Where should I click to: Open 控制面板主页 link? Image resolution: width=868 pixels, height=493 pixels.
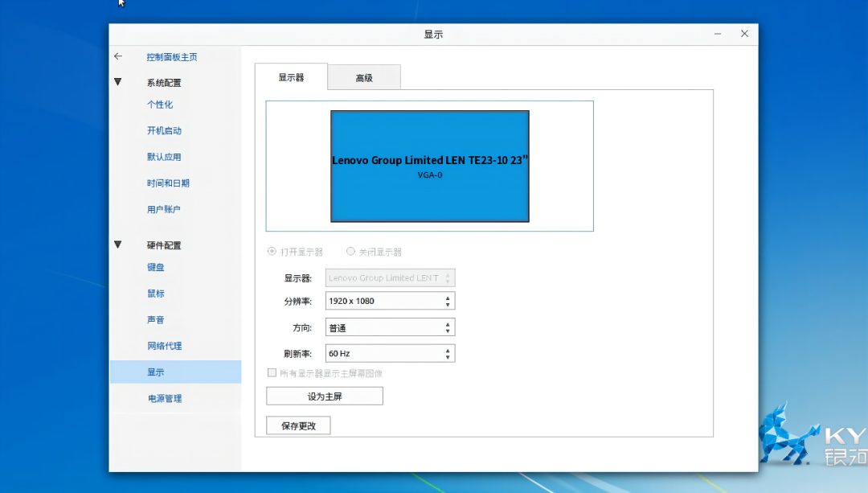172,57
